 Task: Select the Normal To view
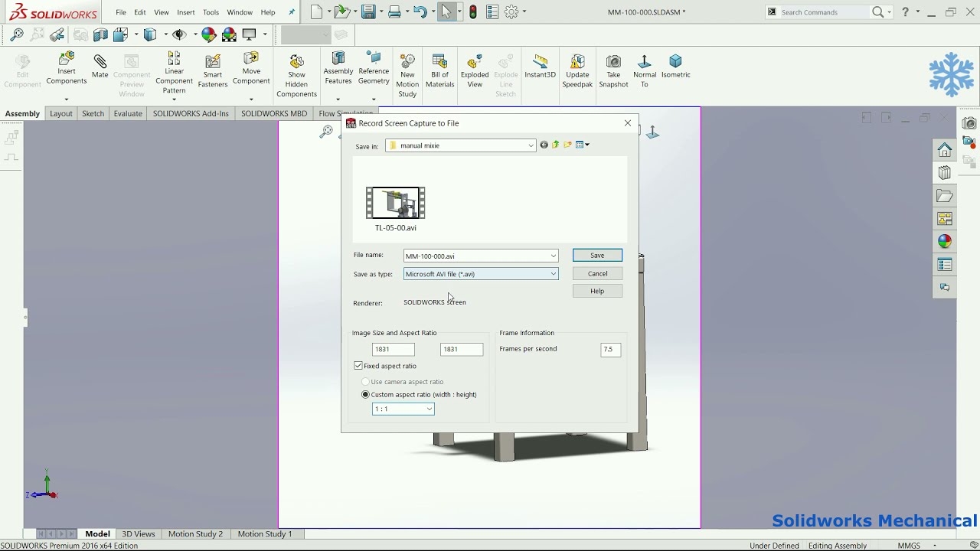[x=645, y=70]
